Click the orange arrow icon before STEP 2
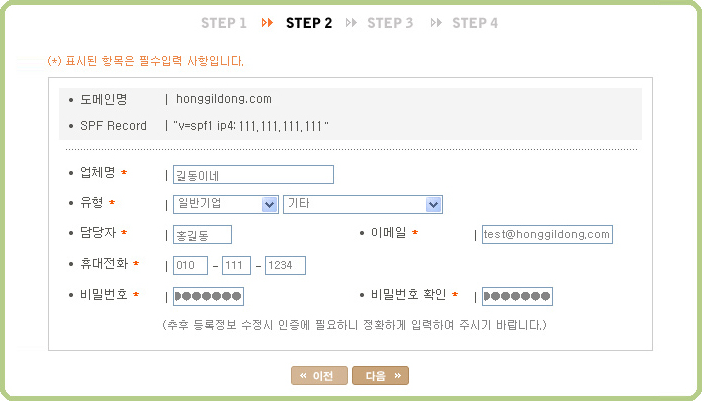Image resolution: width=704 pixels, height=401 pixels. (x=267, y=22)
